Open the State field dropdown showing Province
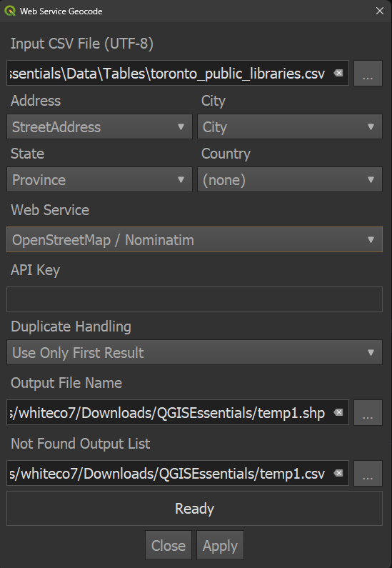The image size is (392, 568). (x=99, y=179)
